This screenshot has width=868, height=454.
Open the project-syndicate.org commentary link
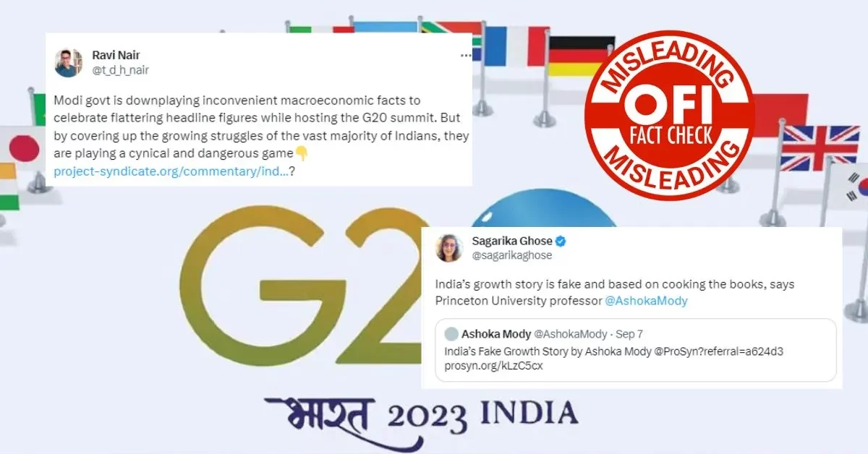[171, 172]
